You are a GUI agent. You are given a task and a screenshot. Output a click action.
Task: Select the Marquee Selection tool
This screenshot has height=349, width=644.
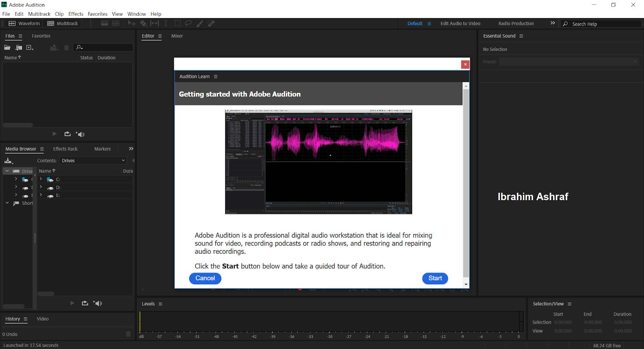pos(178,23)
